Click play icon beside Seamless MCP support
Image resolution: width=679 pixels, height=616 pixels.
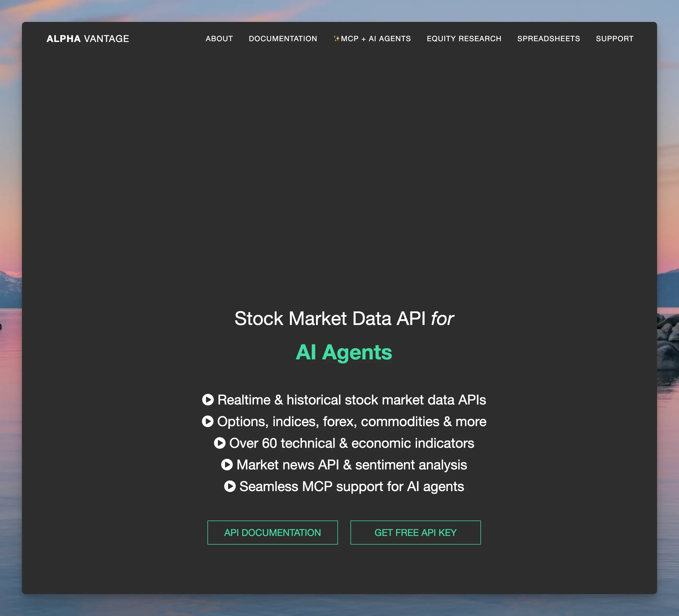[x=230, y=486]
